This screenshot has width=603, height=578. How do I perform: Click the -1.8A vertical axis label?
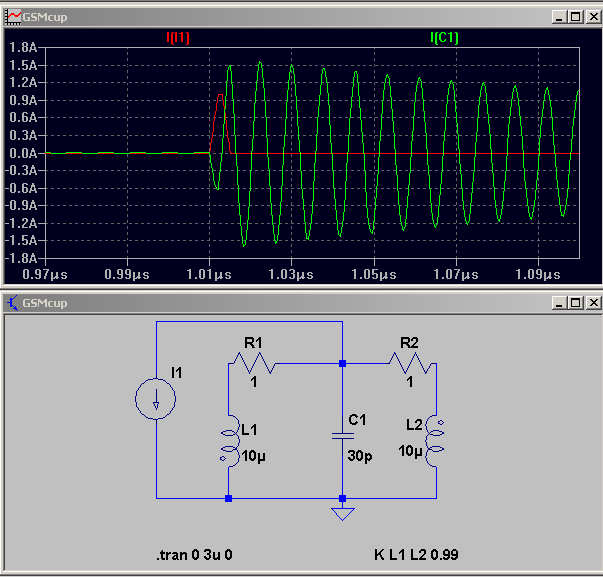pyautogui.click(x=21, y=258)
